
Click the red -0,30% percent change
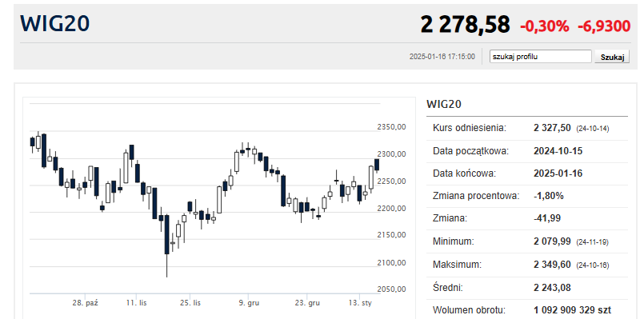545,26
